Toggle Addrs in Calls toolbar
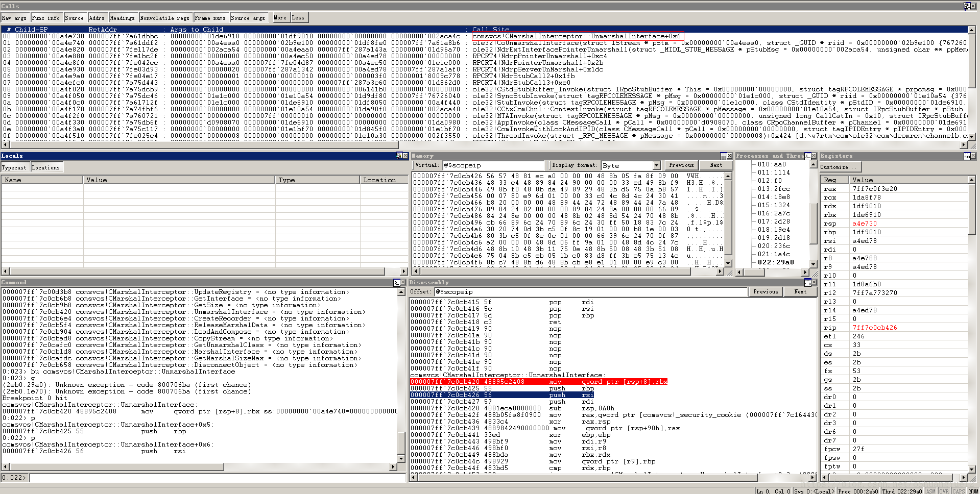 [97, 18]
